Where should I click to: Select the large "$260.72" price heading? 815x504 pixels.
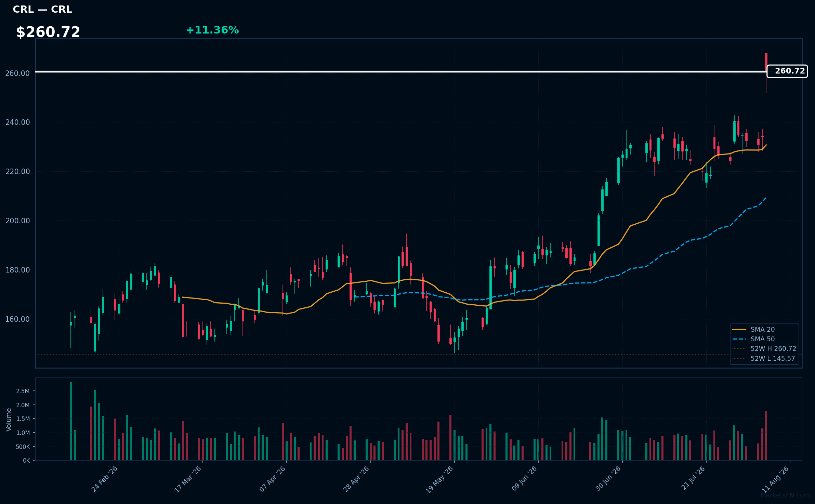pos(48,32)
